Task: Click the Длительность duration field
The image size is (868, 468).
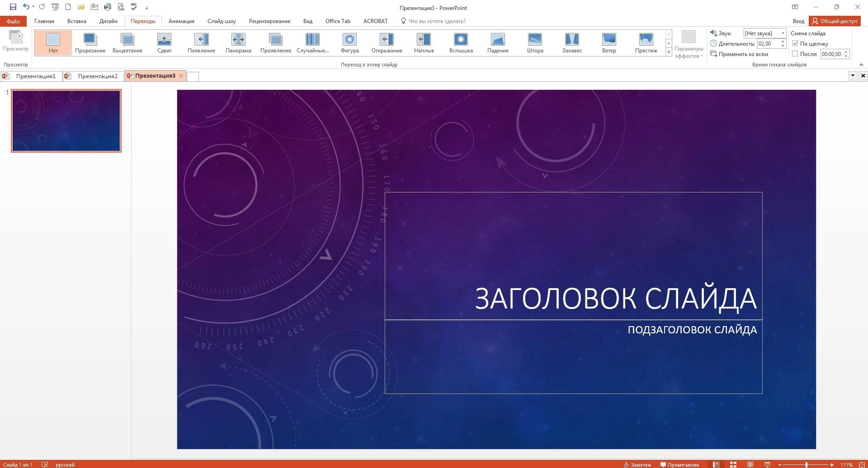Action: [x=769, y=43]
